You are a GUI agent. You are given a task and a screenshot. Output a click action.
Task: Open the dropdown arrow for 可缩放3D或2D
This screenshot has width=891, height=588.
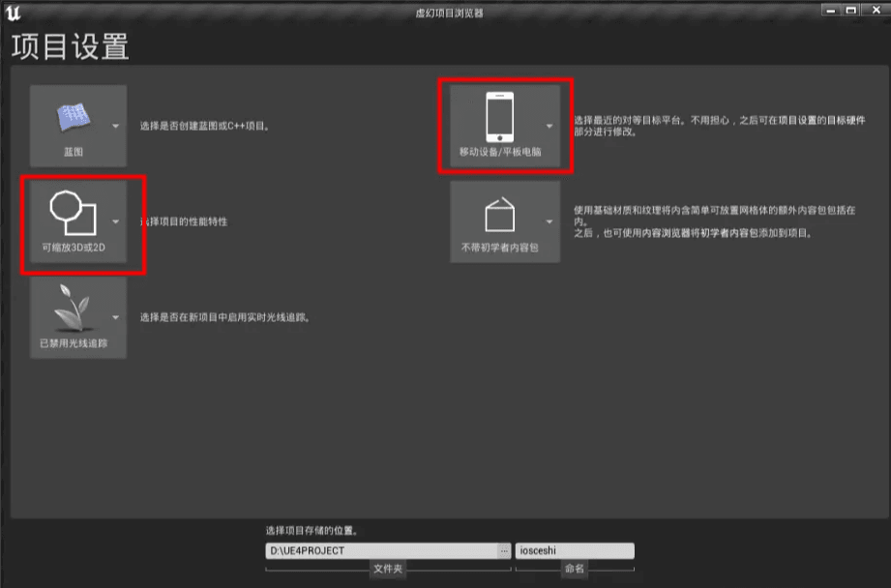(115, 221)
